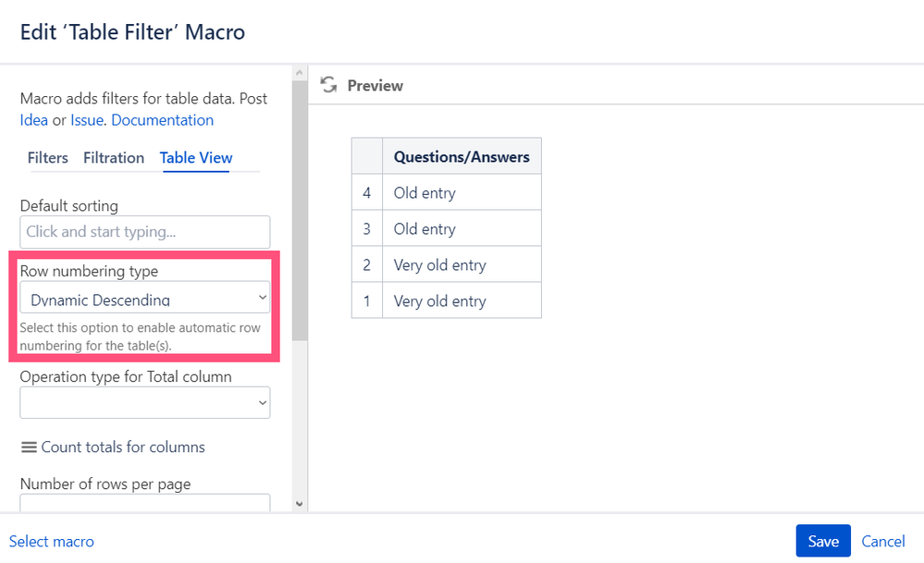Image resolution: width=924 pixels, height=563 pixels.
Task: Switch to the Filtration tab
Action: click(114, 158)
